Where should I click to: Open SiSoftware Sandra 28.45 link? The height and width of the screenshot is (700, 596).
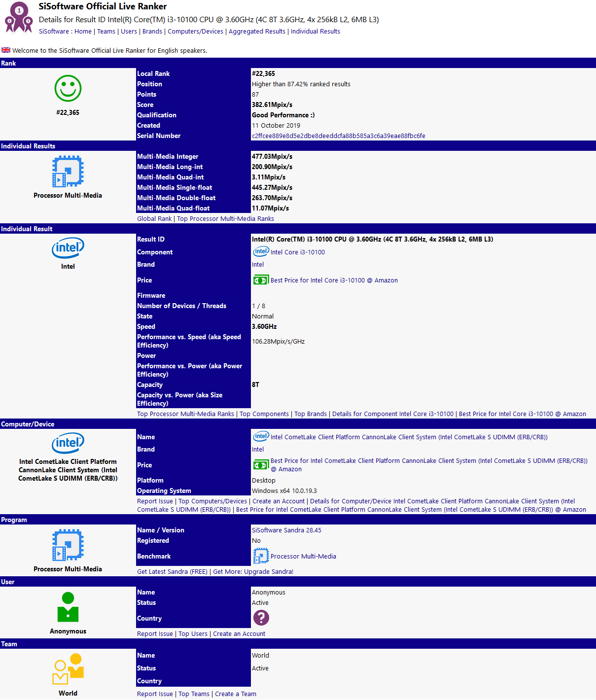point(286,530)
